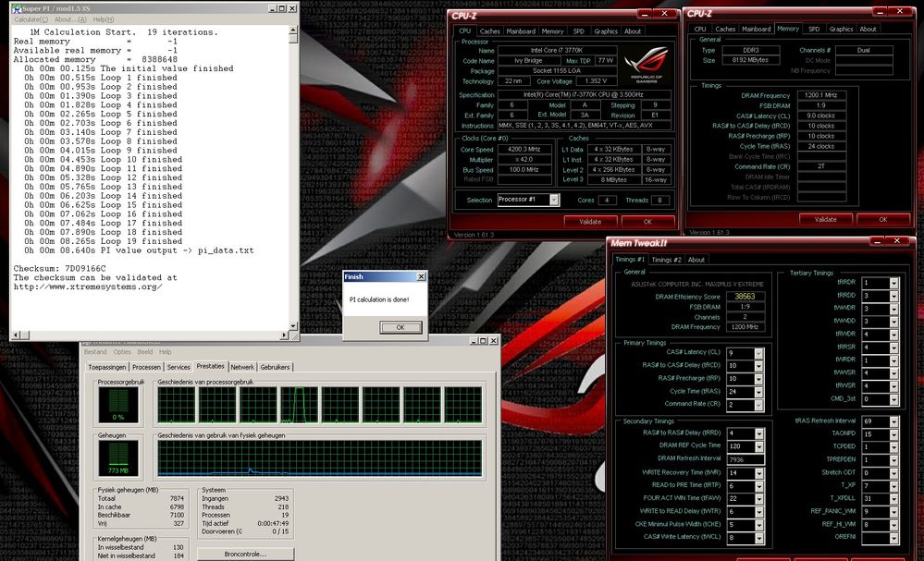Open the Opties menu in Task Manager
The height and width of the screenshot is (561, 924).
(122, 352)
